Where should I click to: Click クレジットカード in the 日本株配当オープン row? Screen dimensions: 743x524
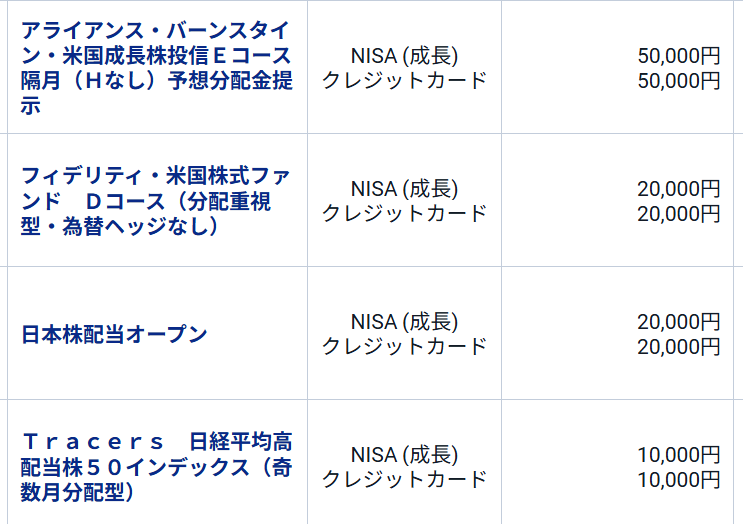coord(404,346)
